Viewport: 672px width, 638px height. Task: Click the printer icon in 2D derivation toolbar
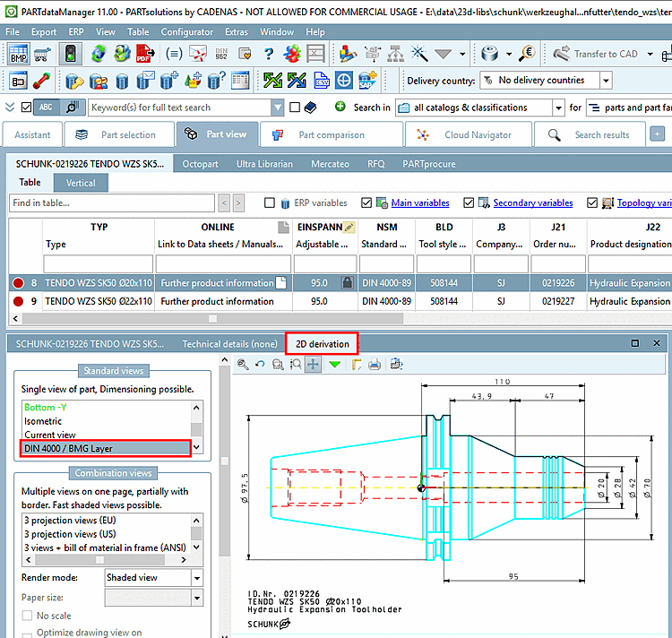tap(375, 365)
